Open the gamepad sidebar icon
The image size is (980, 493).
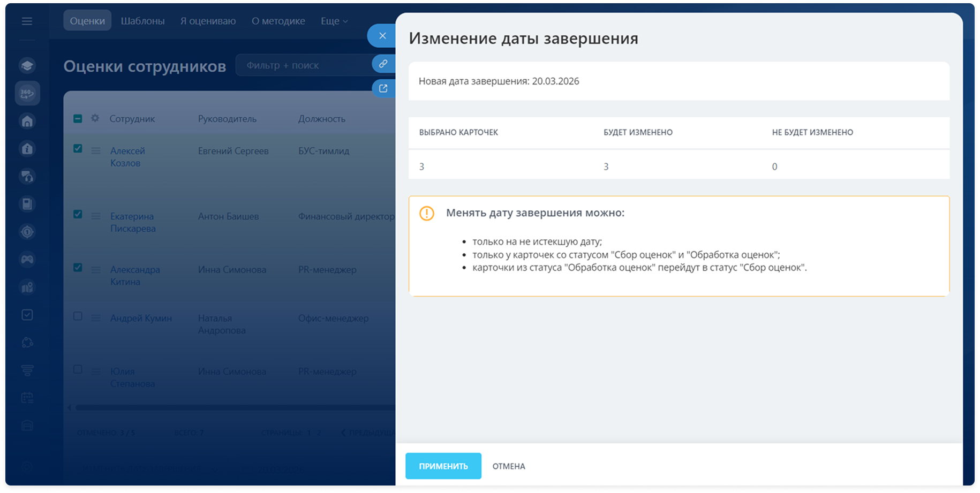pos(27,260)
